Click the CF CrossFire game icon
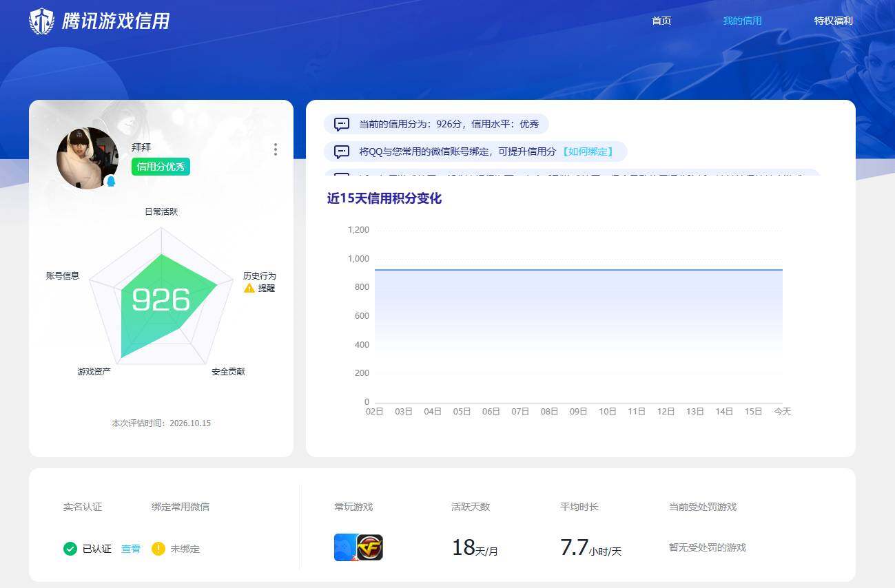Screen dimensions: 895x588 click(x=370, y=547)
